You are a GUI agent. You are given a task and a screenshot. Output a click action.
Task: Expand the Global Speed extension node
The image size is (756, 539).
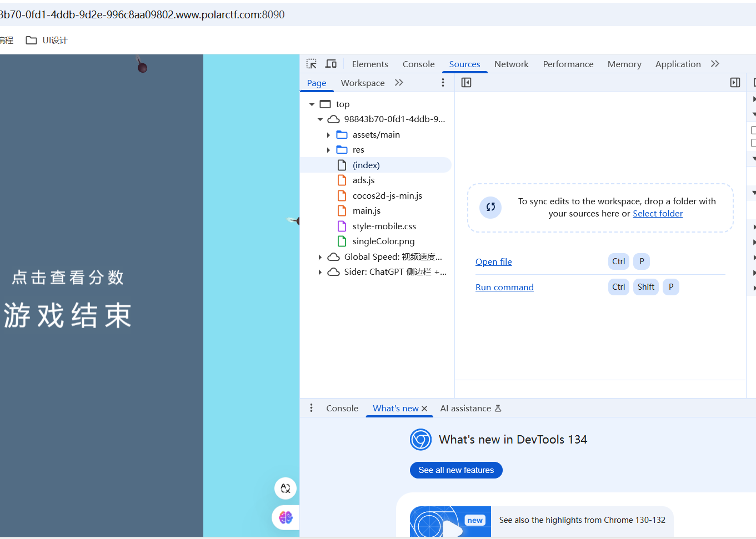click(x=320, y=257)
